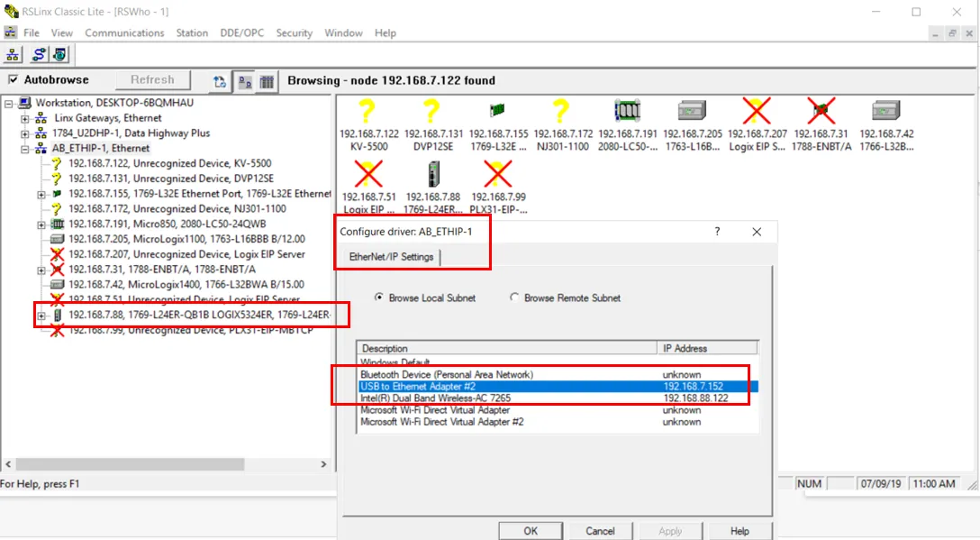Select the 192.168.7.205 1763-L16B device icon
Viewport: 980px width, 540px height.
pos(692,112)
